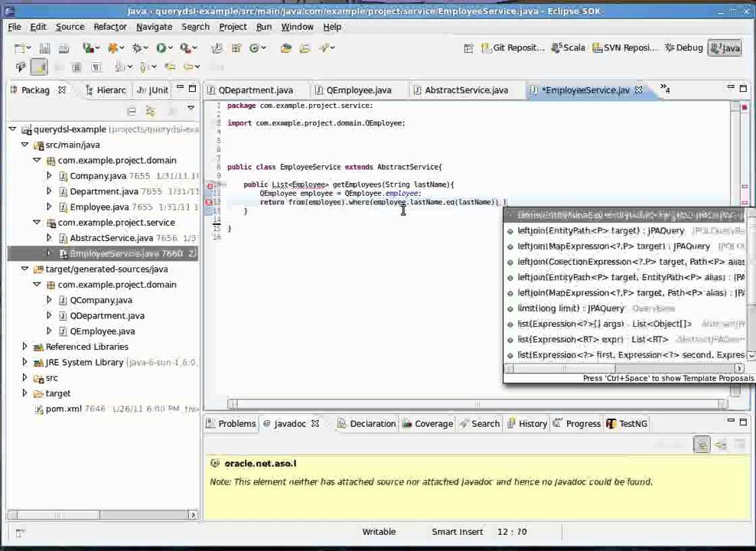Click the green Run button icon

(161, 47)
